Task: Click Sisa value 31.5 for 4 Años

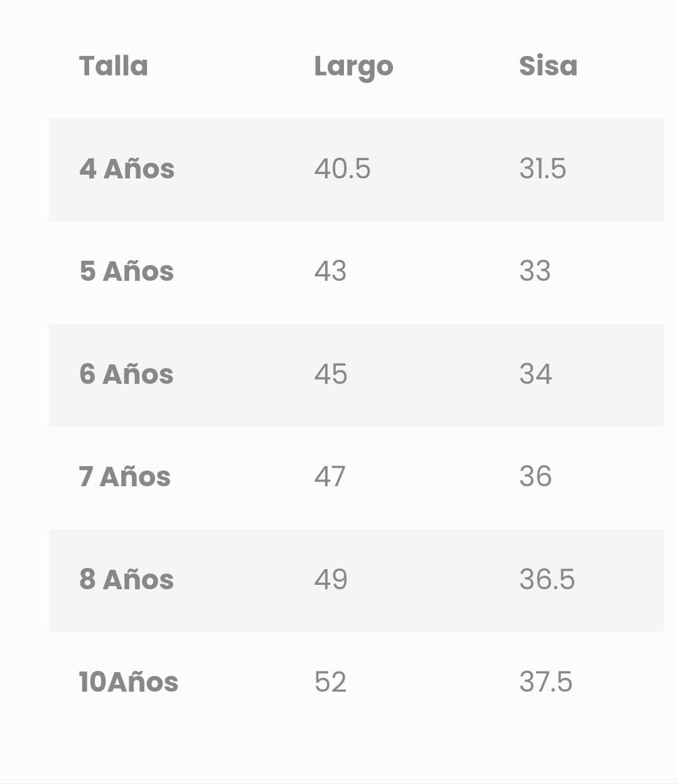Action: pyautogui.click(x=542, y=169)
